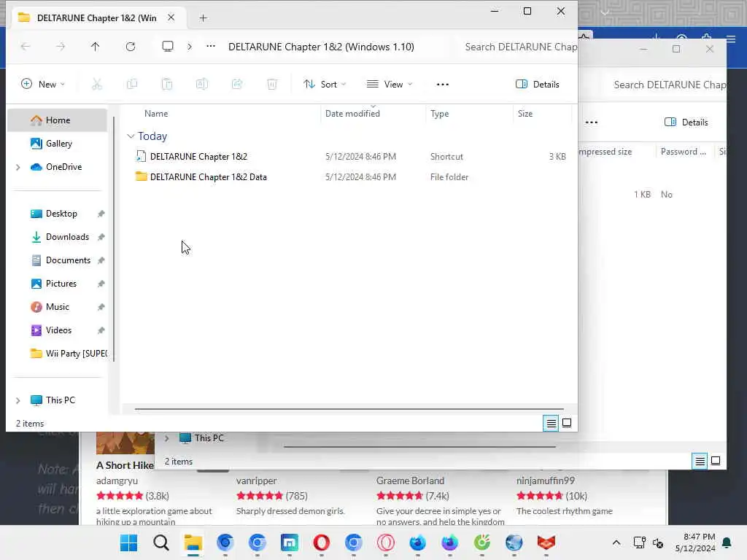Click the search box in the back window
The width and height of the screenshot is (747, 560).
pos(669,85)
